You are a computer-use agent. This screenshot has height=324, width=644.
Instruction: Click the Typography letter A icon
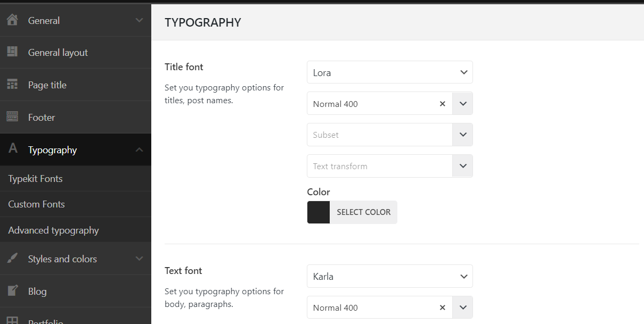tap(13, 149)
